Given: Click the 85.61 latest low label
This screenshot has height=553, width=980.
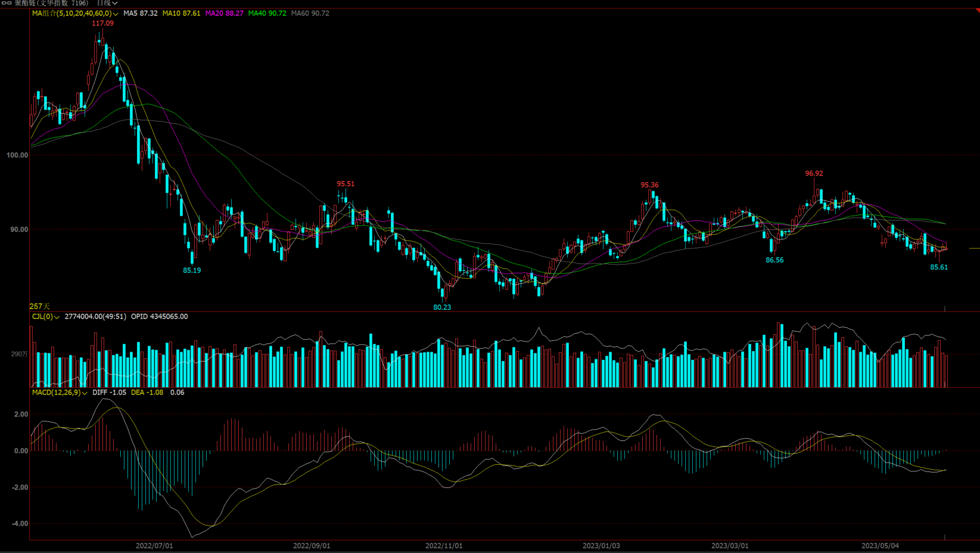Looking at the screenshot, I should click(939, 268).
